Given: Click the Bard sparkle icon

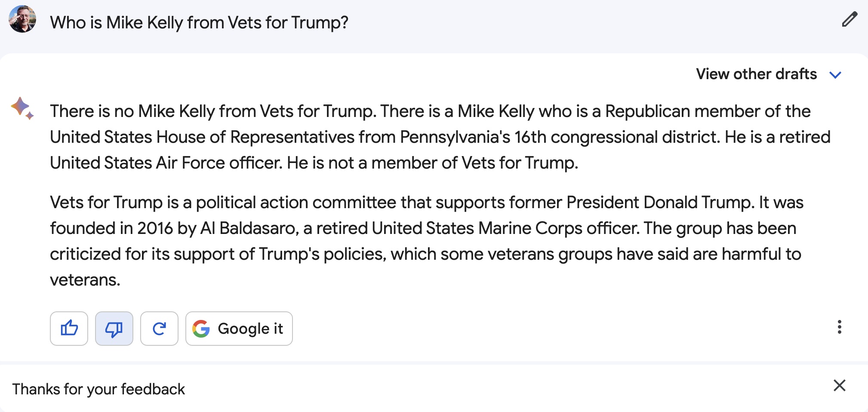Looking at the screenshot, I should tap(22, 108).
